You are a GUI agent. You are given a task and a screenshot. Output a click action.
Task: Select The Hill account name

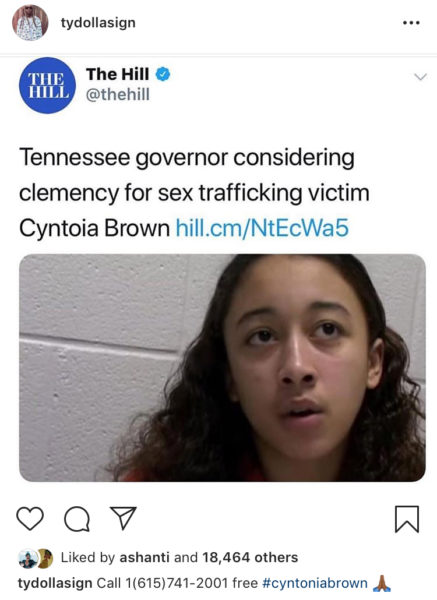click(x=117, y=74)
